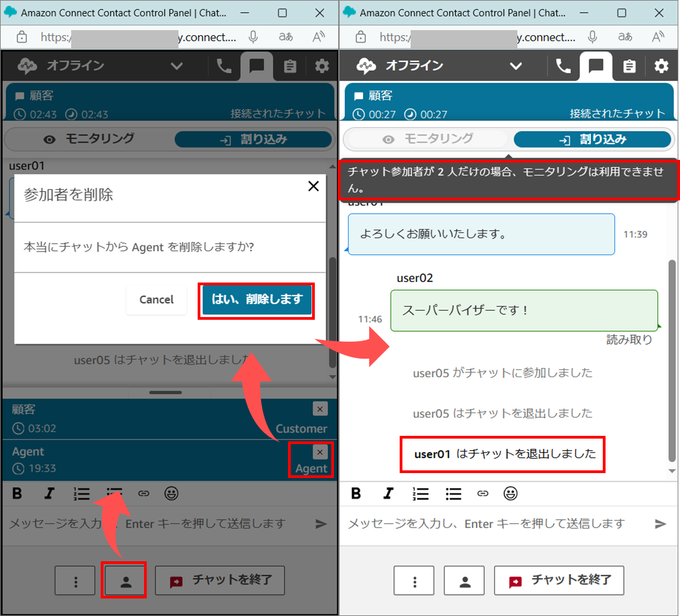Remove Agent participant with X
The image size is (680, 616).
pos(320,452)
